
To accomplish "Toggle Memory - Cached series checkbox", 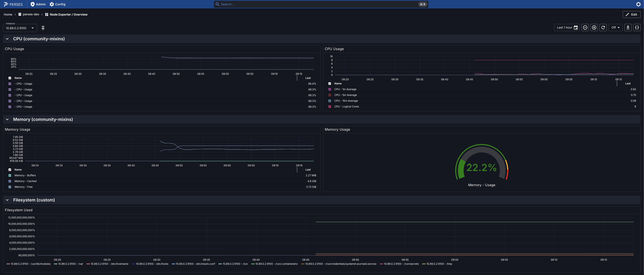I will coord(10,181).
